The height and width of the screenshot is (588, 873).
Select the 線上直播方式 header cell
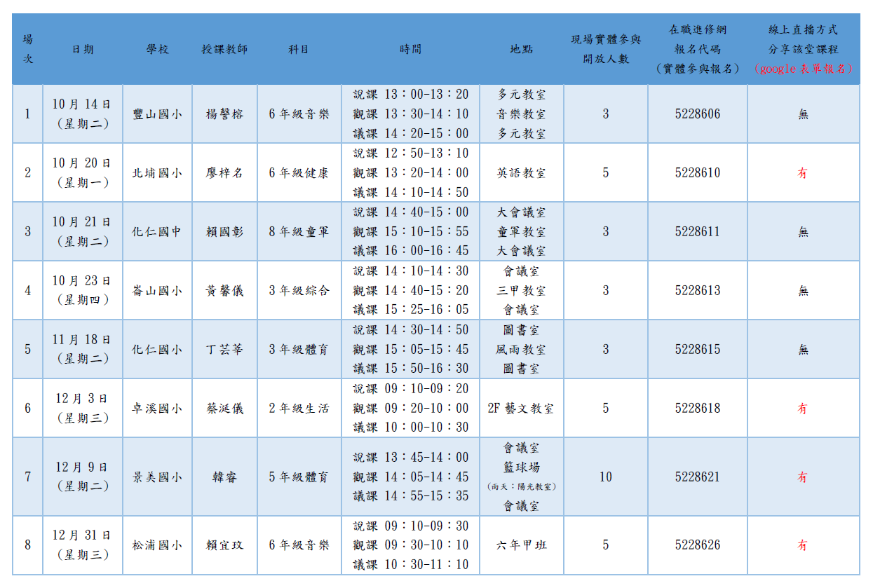click(804, 49)
